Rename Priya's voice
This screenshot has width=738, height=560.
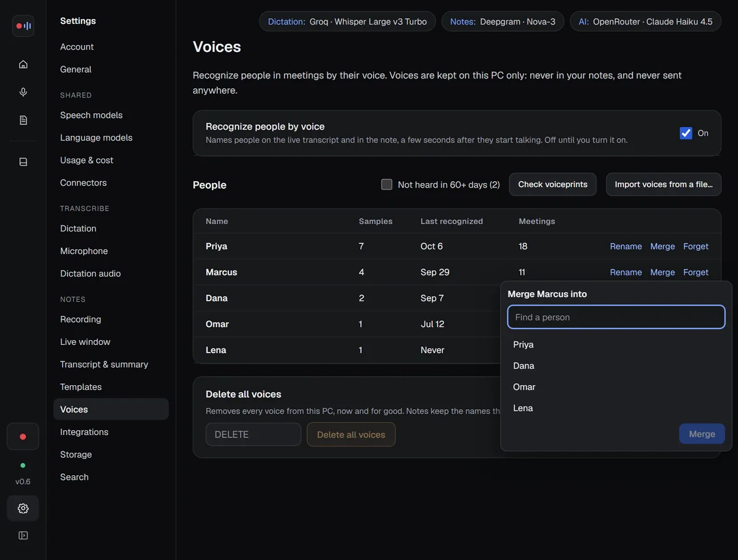coord(625,247)
